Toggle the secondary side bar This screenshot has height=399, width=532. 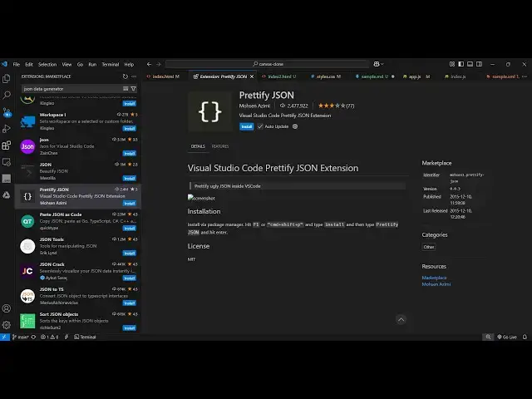479,64
